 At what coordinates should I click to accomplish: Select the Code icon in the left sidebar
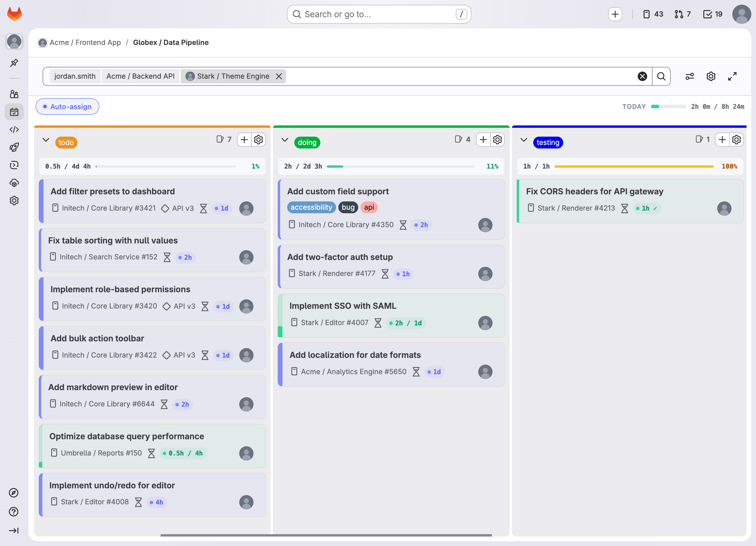tap(14, 129)
